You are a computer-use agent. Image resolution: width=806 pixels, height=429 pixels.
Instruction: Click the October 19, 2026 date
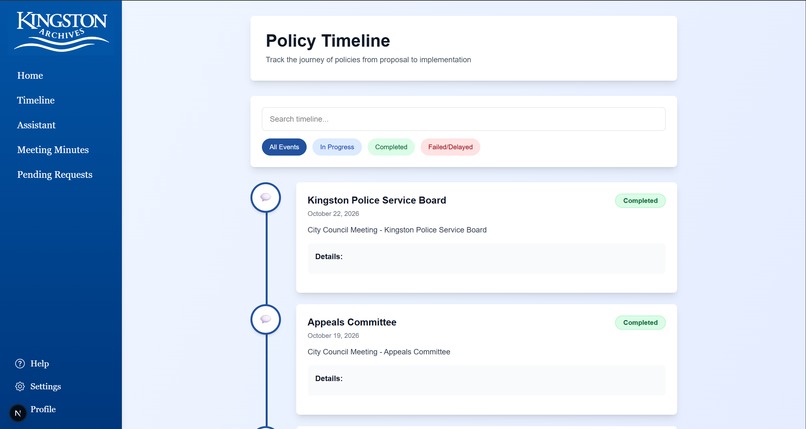333,335
